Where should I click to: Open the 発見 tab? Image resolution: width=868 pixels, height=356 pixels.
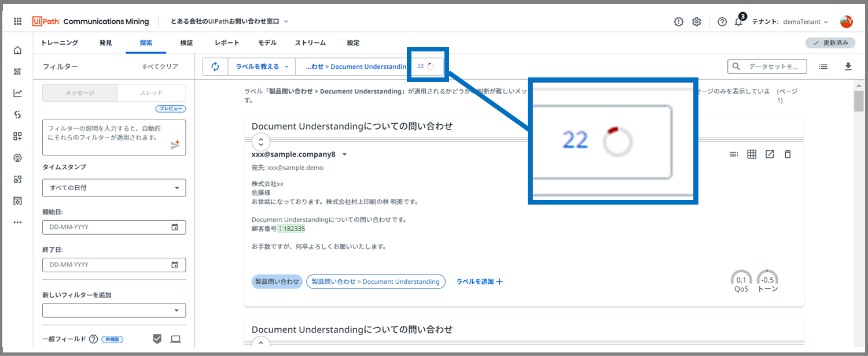point(106,43)
